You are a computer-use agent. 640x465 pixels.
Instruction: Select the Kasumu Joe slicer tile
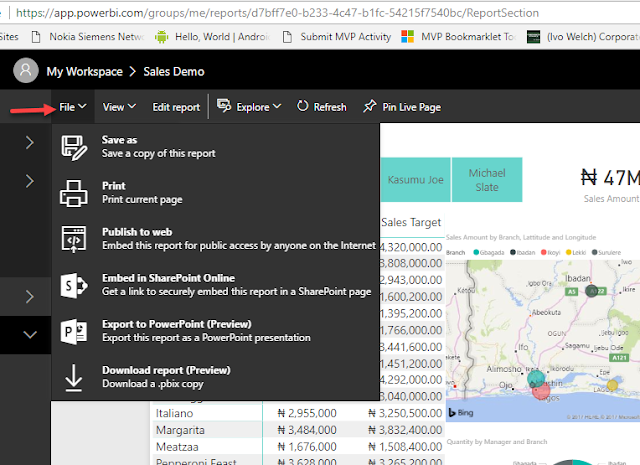click(x=416, y=180)
